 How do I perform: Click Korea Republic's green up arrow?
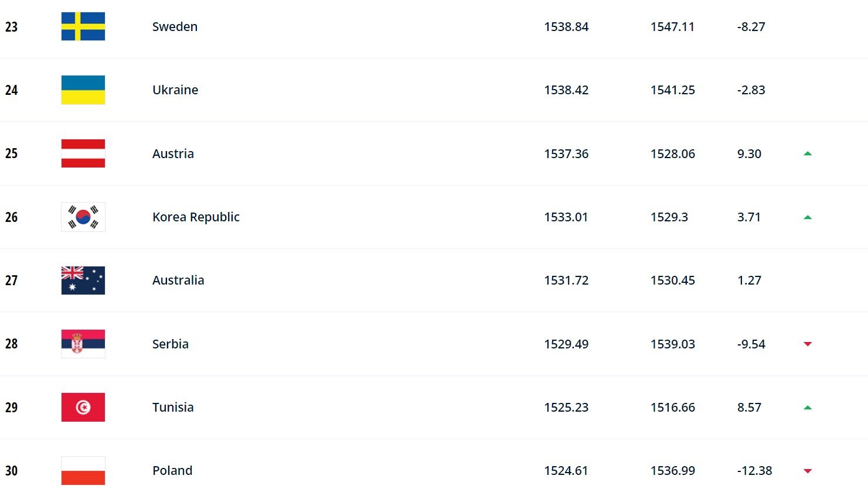pyautogui.click(x=808, y=217)
